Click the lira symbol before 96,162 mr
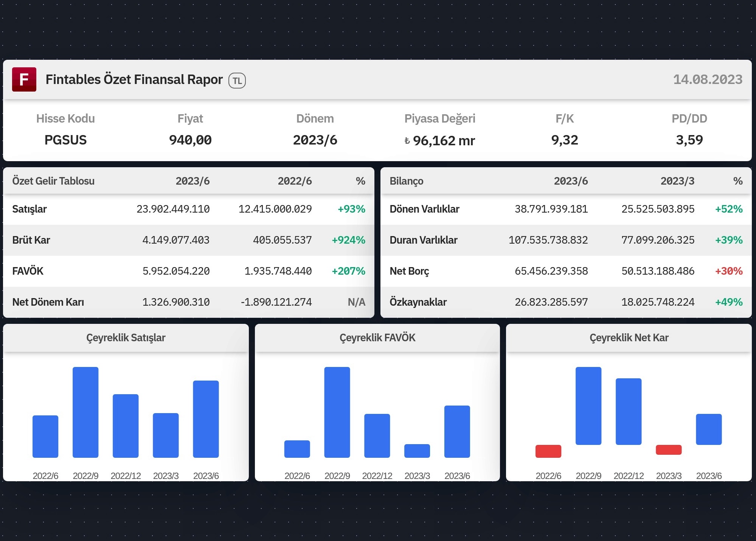The width and height of the screenshot is (756, 541). [x=407, y=141]
